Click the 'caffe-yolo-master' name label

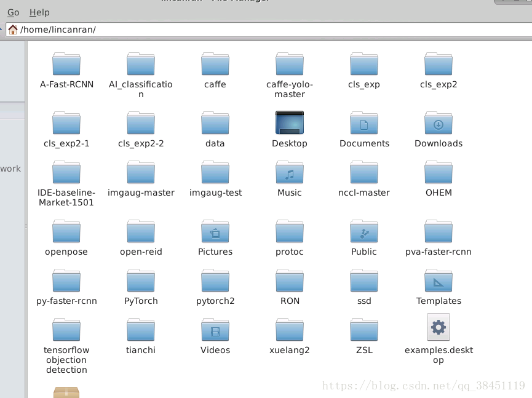pos(290,89)
